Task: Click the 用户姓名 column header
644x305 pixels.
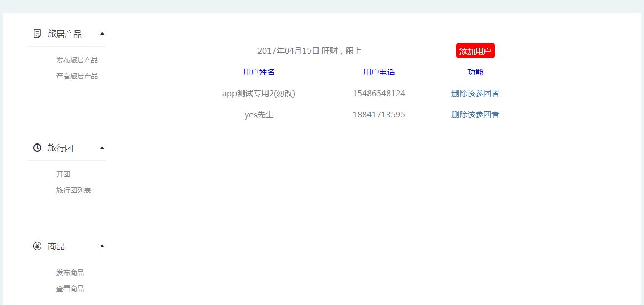Action: [258, 72]
